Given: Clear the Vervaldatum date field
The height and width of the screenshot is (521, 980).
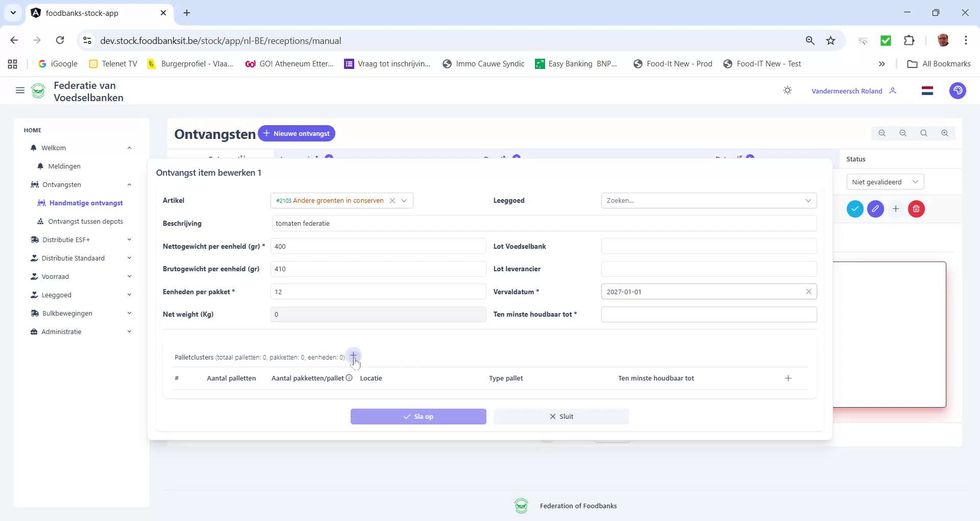Looking at the screenshot, I should (808, 292).
